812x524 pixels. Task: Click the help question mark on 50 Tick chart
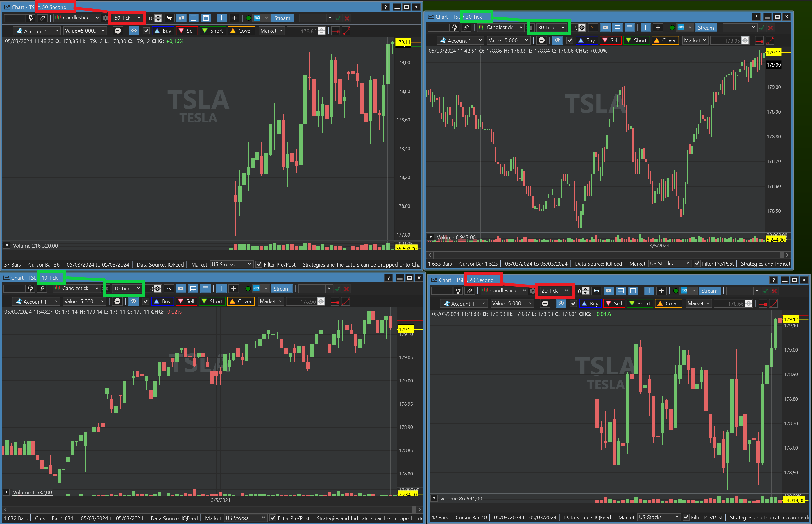(385, 7)
